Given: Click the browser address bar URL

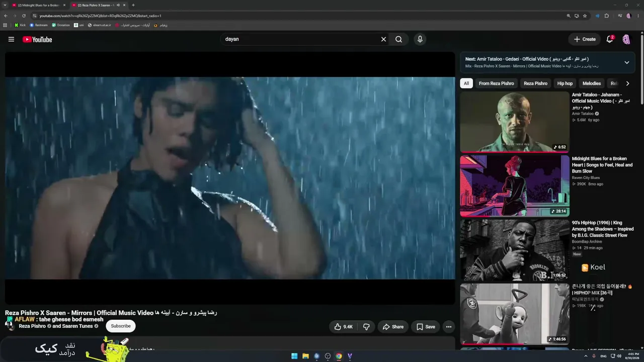Looking at the screenshot, I should pos(101,16).
